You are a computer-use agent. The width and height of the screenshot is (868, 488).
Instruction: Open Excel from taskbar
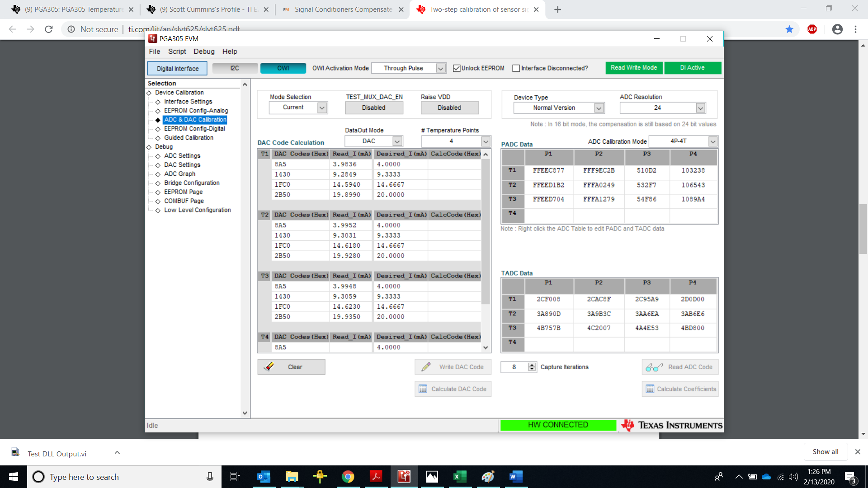pos(460,477)
